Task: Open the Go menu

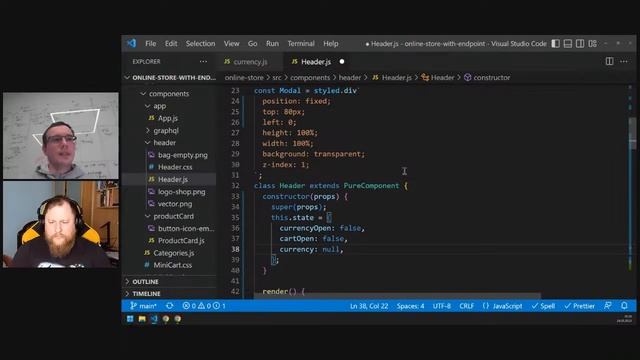Action: (253, 44)
